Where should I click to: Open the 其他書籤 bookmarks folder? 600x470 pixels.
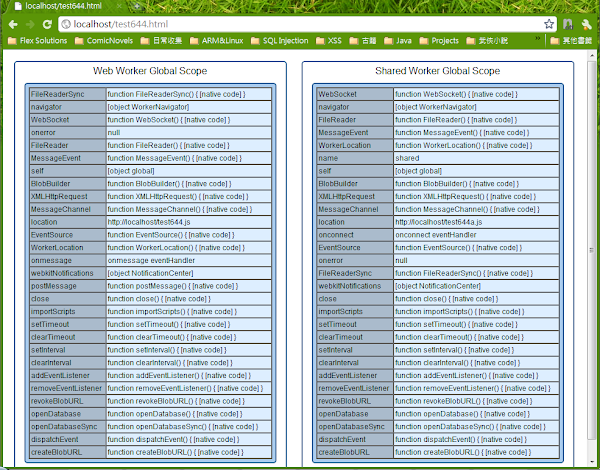point(571,41)
